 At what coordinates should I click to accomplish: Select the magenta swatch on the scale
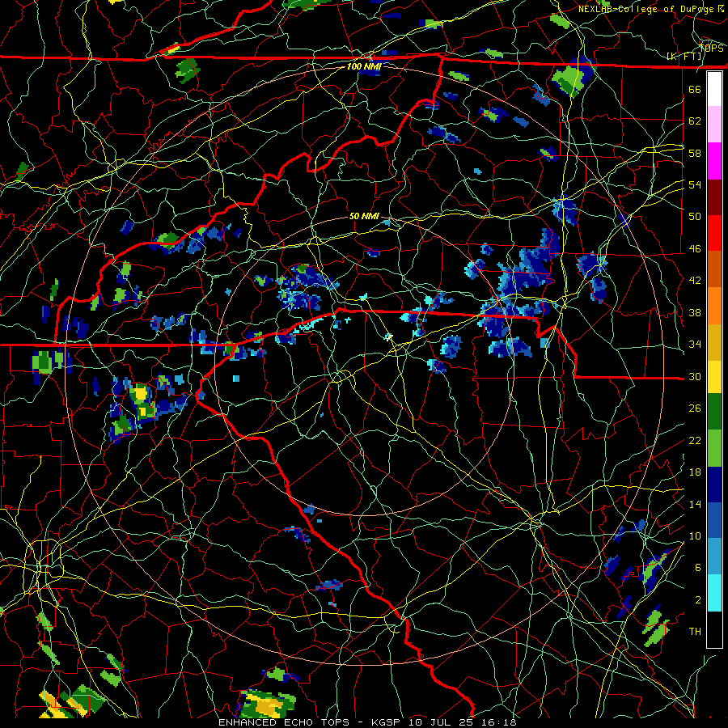[x=714, y=161]
